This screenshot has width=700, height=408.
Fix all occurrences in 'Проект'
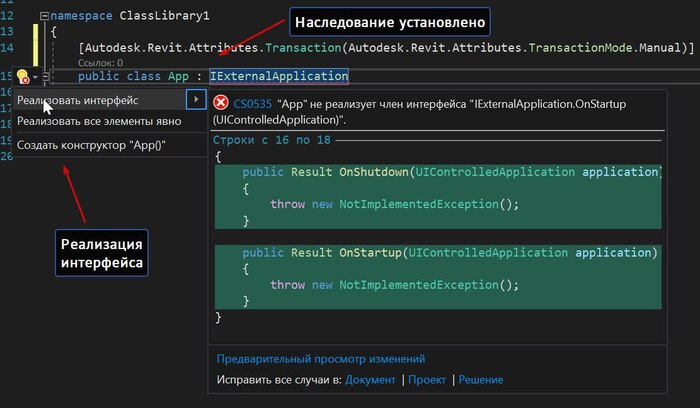(x=427, y=380)
